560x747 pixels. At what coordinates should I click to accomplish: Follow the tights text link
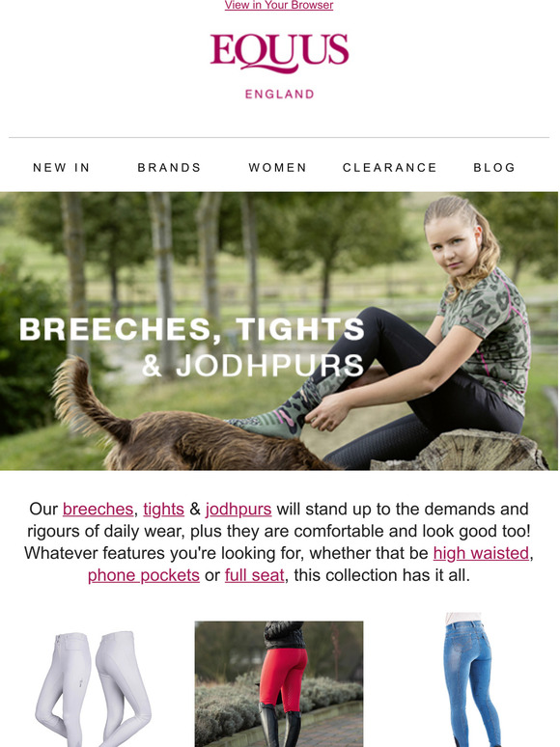coord(163,509)
